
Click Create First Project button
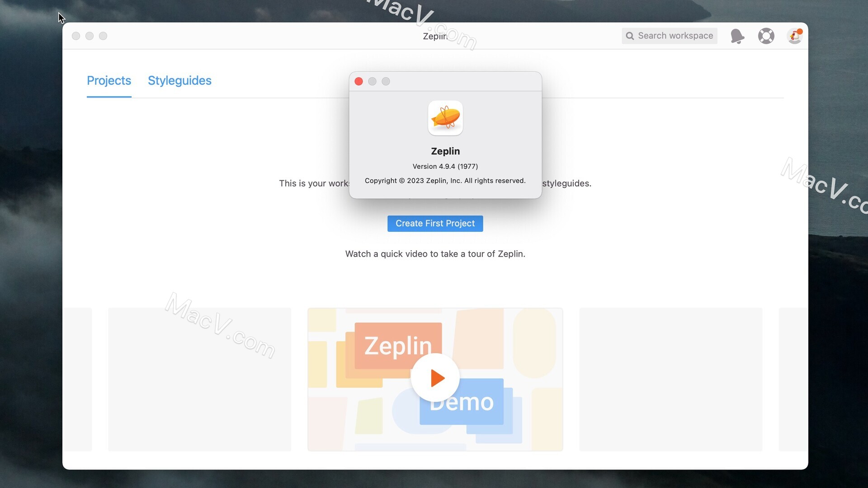435,223
